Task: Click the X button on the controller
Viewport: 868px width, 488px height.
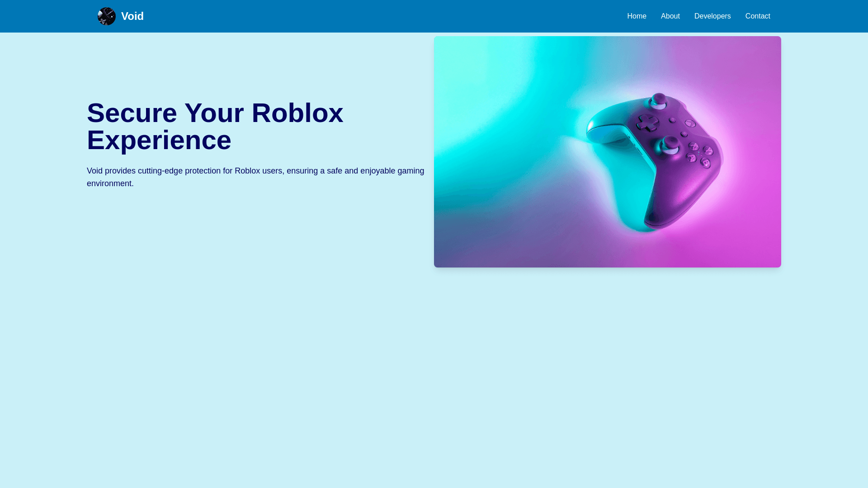Action: click(x=693, y=146)
